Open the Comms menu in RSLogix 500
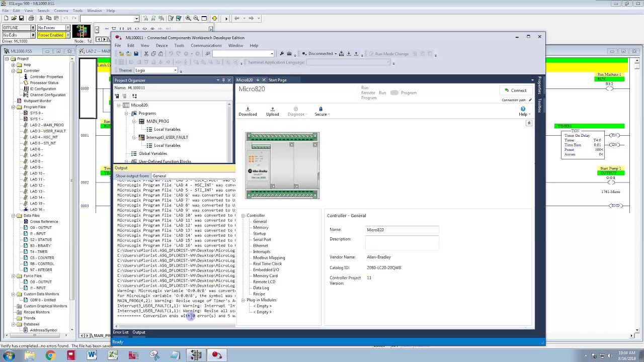Viewport: 644px width, 362px height. click(61, 11)
